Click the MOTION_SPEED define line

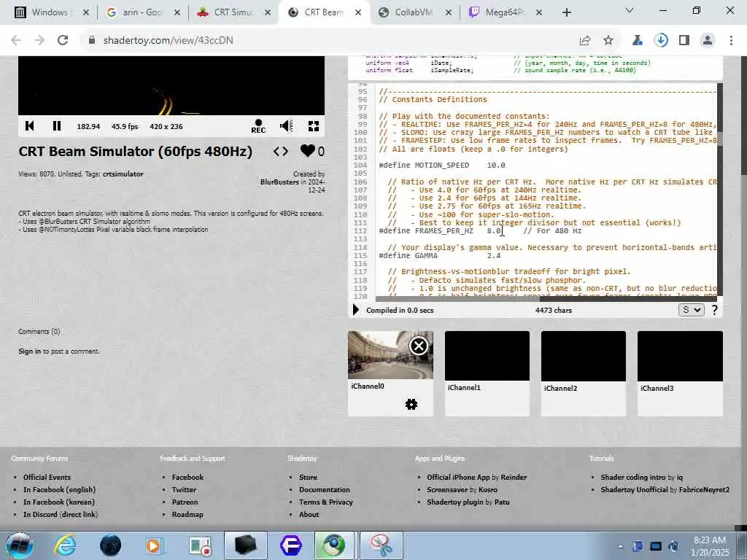[442, 166]
